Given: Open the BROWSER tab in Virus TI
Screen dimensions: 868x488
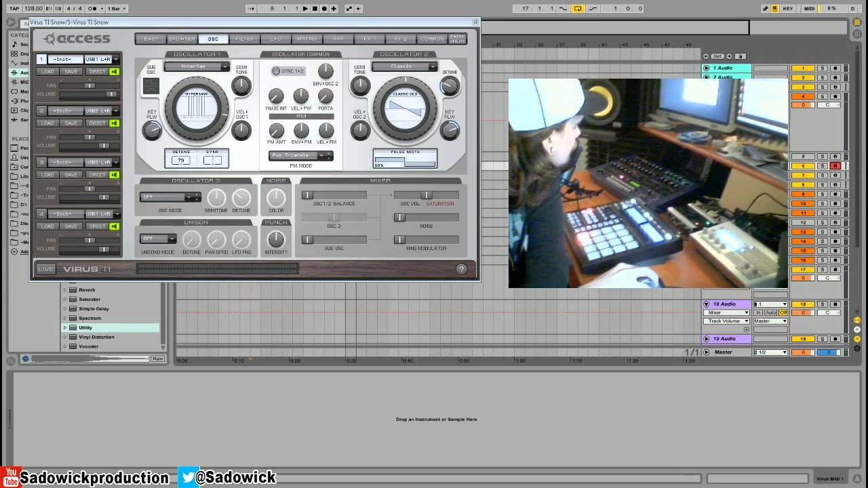Looking at the screenshot, I should click(182, 39).
